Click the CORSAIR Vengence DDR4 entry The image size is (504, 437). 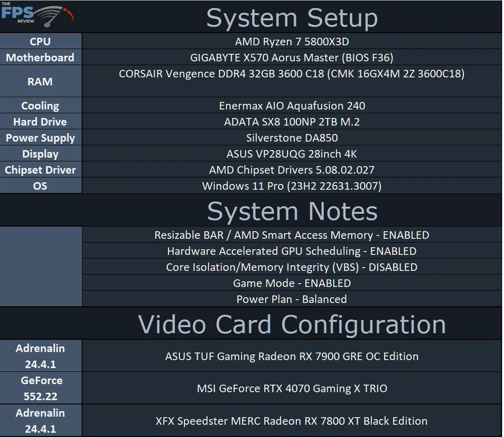tap(292, 74)
